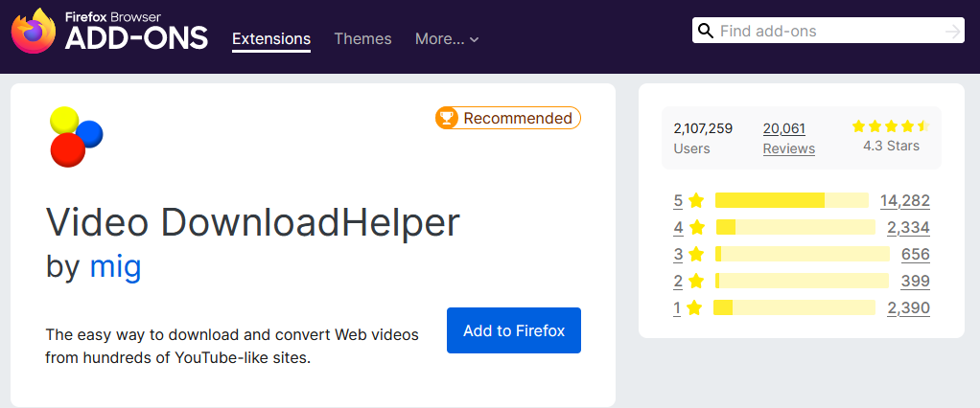
Task: Open author mig's profile link
Action: (116, 266)
